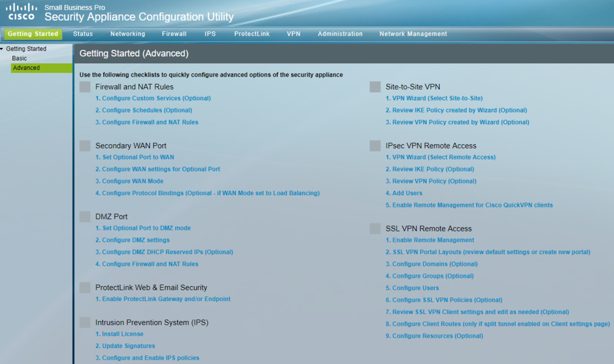The image size is (614, 364).
Task: Click the Cisco logo icon
Action: click(21, 12)
